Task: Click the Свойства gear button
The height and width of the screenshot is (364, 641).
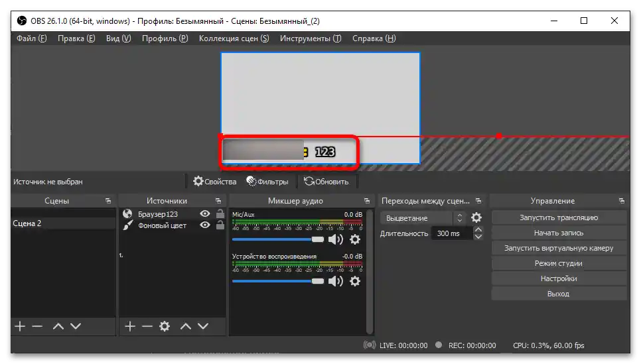Action: (x=214, y=182)
